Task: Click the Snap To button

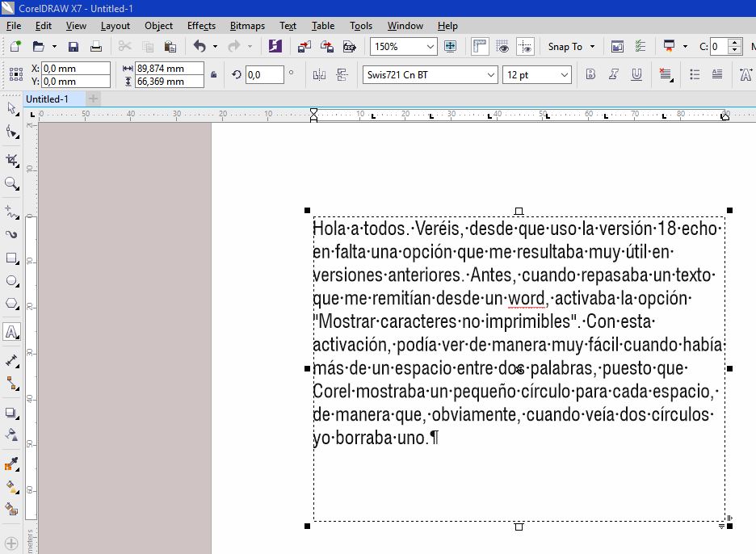Action: (571, 47)
